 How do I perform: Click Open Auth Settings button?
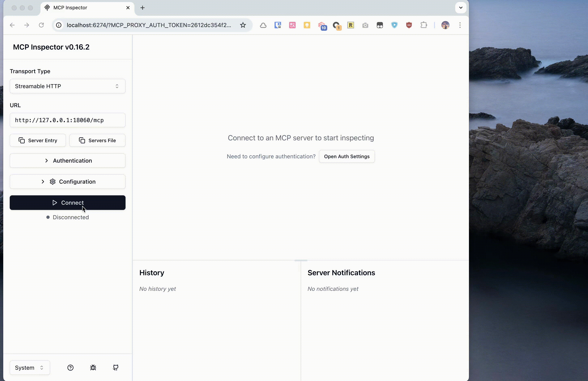coord(347,157)
